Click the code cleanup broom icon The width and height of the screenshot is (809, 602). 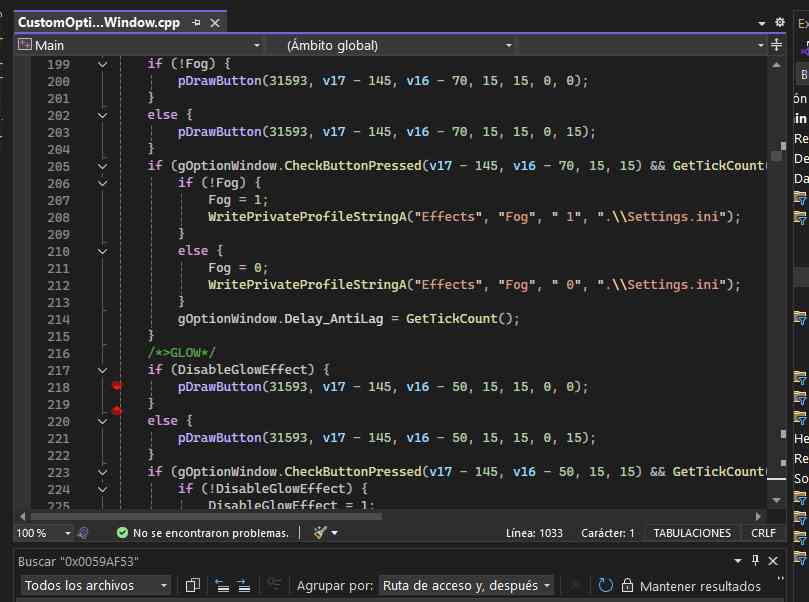tap(320, 532)
